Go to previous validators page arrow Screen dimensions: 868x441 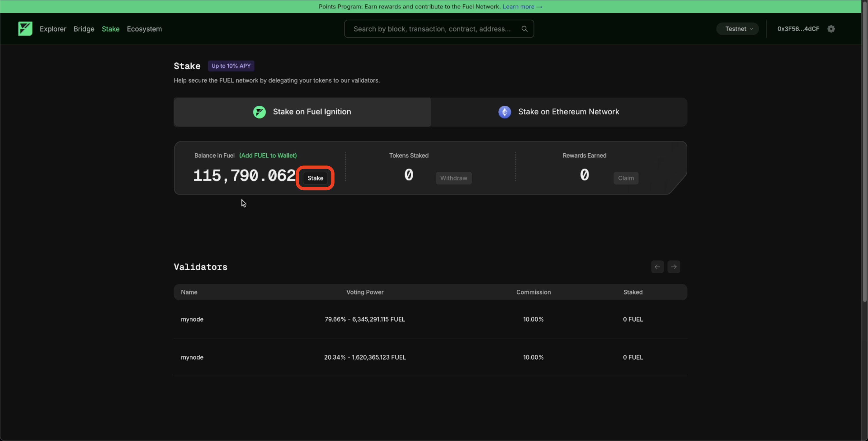[x=657, y=267]
